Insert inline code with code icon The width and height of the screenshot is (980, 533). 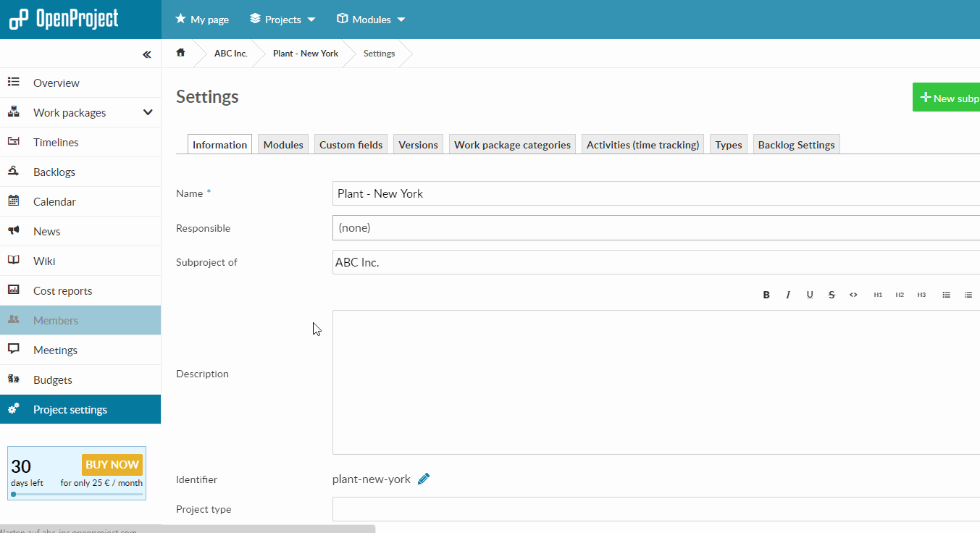853,295
